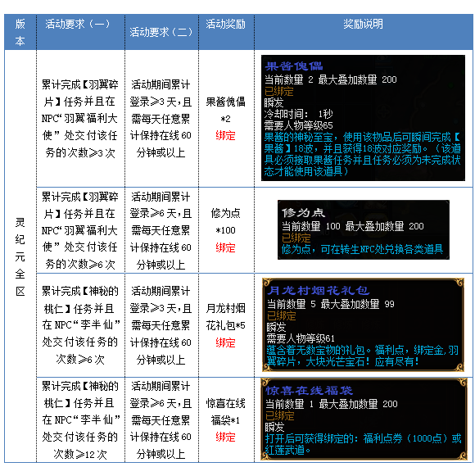Click the red 绑定 under 修为点
The height and width of the screenshot is (476, 475).
(225, 247)
